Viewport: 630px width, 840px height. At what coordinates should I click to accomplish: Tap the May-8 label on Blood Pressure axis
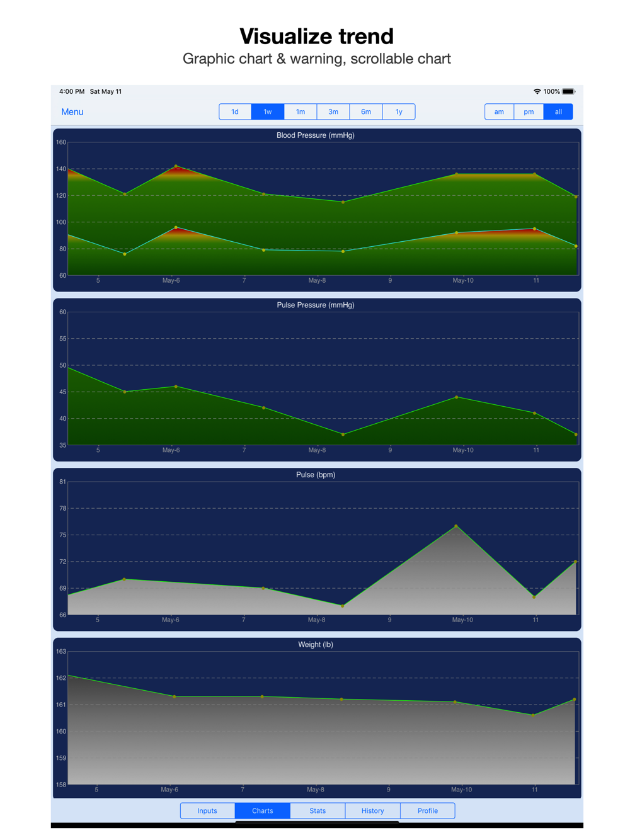coord(317,281)
